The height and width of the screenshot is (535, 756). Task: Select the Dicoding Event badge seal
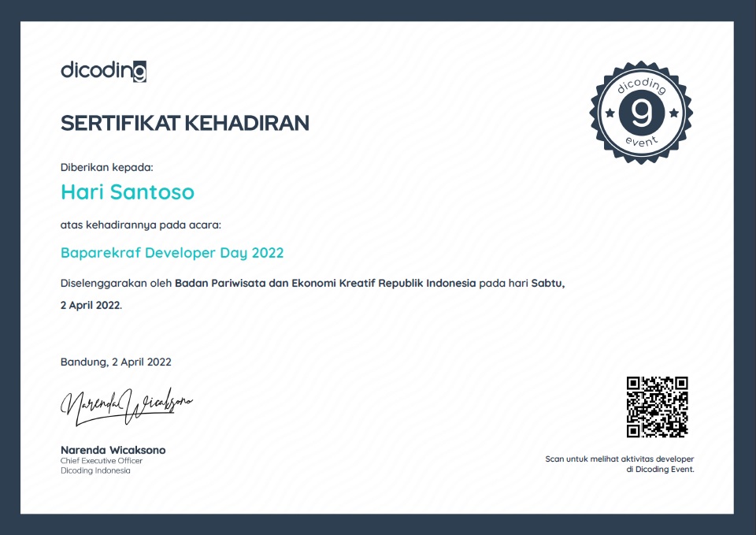click(639, 111)
